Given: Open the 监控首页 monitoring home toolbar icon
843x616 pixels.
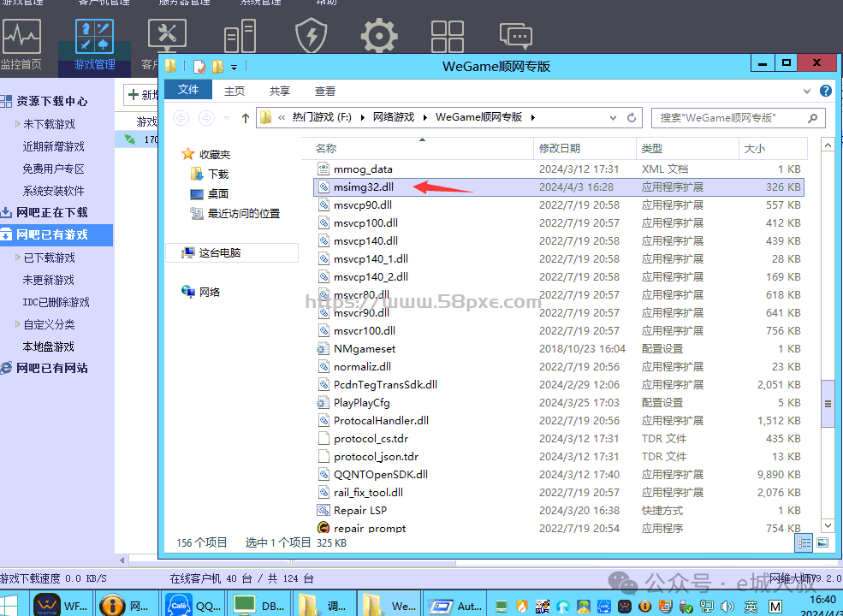Looking at the screenshot, I should pyautogui.click(x=21, y=44).
